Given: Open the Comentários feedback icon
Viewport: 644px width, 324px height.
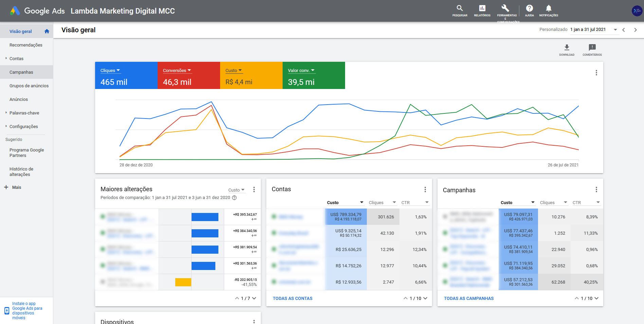Looking at the screenshot, I should 592,47.
